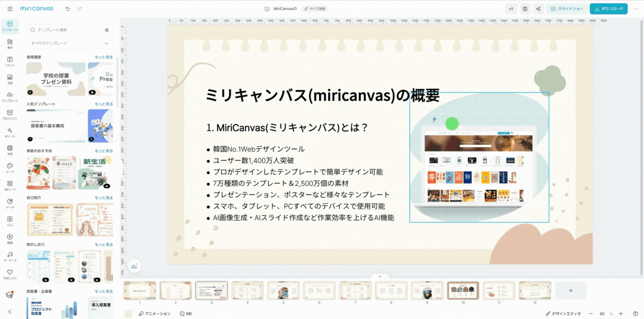Image resolution: width=644 pixels, height=319 pixels.
Task: Open the データ chart sidebar panel
Action: click(x=10, y=203)
